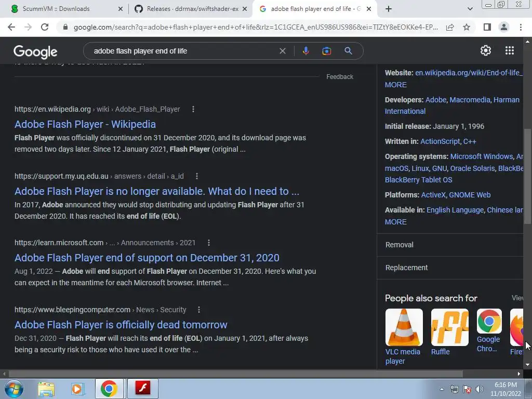Open the Windows Start menu
The image size is (532, 399).
(x=14, y=389)
